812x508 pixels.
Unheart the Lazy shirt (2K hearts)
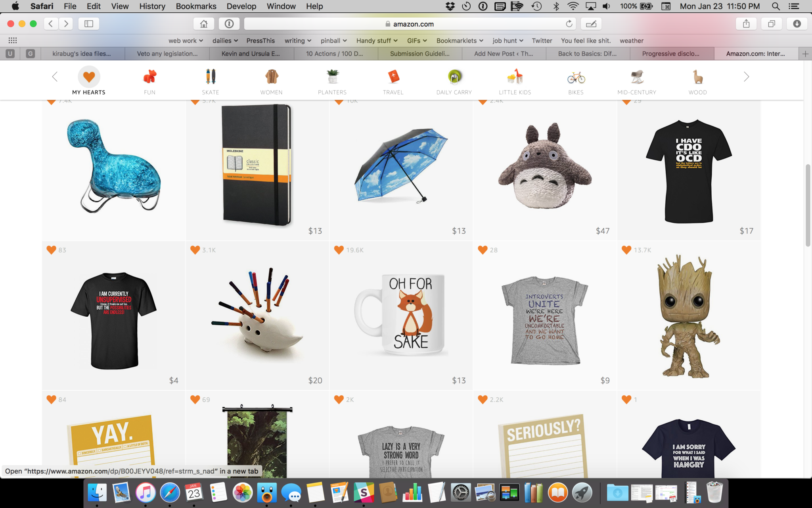coord(339,399)
